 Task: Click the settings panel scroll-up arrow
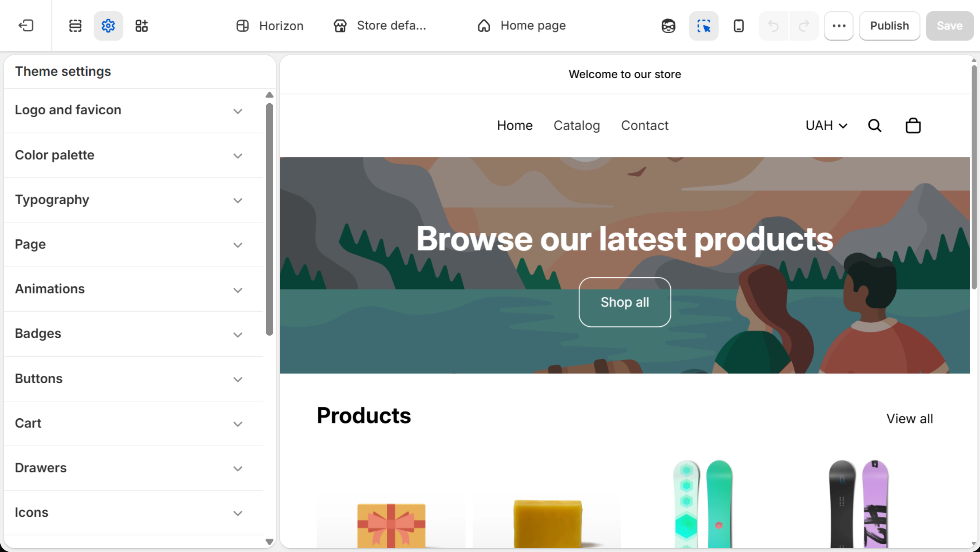pos(269,95)
